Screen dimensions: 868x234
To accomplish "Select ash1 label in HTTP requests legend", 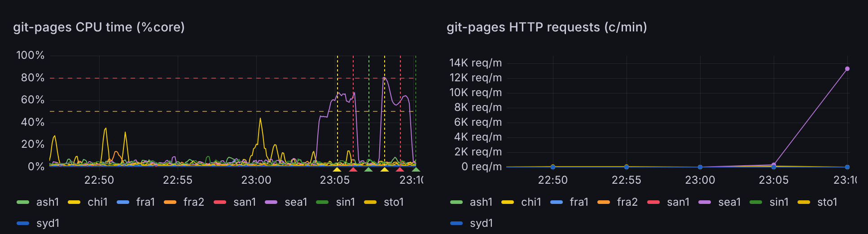I will click(x=481, y=202).
